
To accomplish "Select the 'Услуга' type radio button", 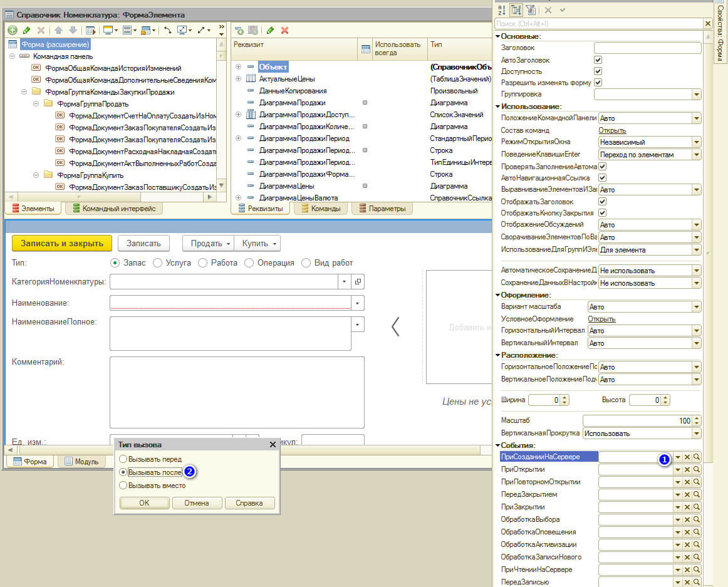I will tap(157, 263).
